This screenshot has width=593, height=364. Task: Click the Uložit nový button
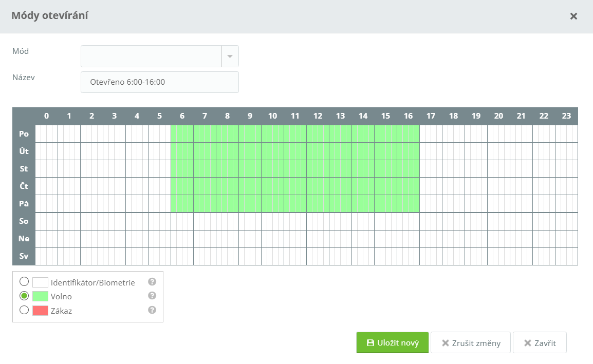click(x=392, y=343)
